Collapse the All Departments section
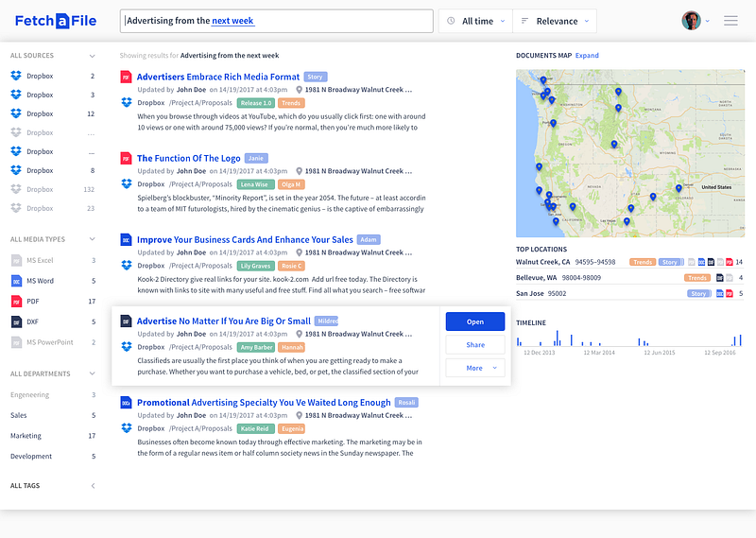 point(92,373)
